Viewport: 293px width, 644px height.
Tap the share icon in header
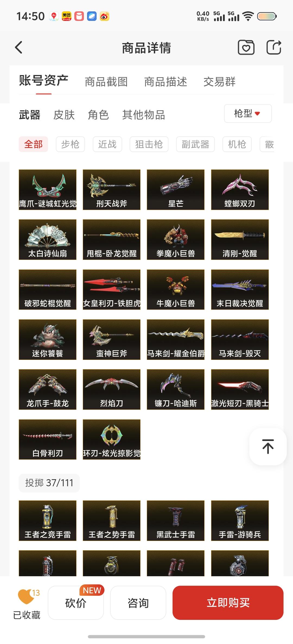coord(273,47)
